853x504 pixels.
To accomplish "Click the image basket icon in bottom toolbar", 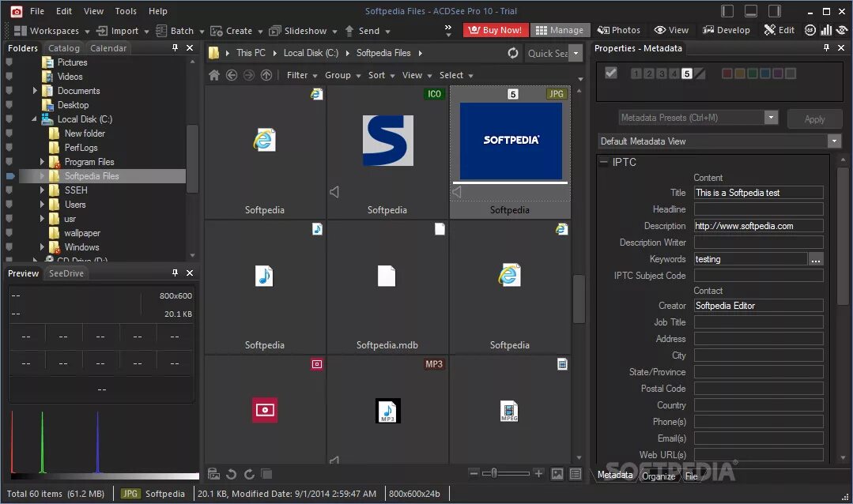I will pyautogui.click(x=213, y=474).
